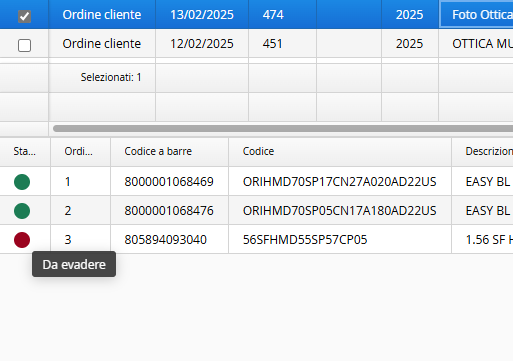Click green status dot of row 1

22,182
